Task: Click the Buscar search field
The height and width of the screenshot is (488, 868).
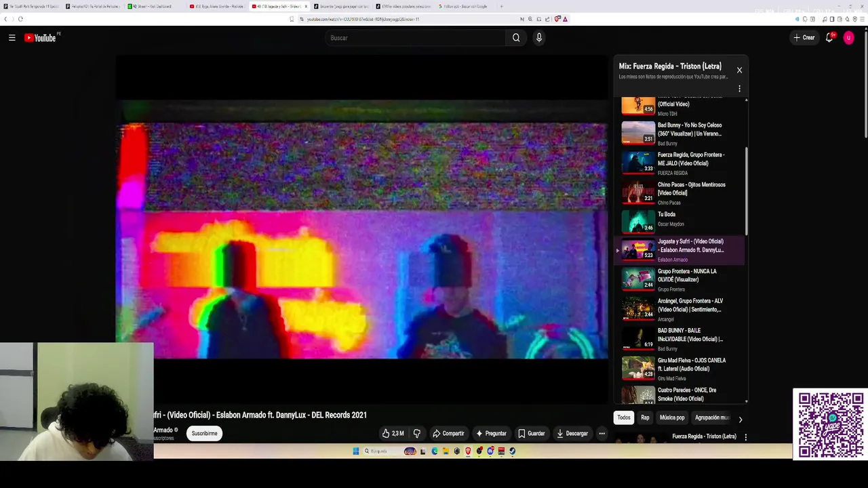Action: (x=415, y=38)
